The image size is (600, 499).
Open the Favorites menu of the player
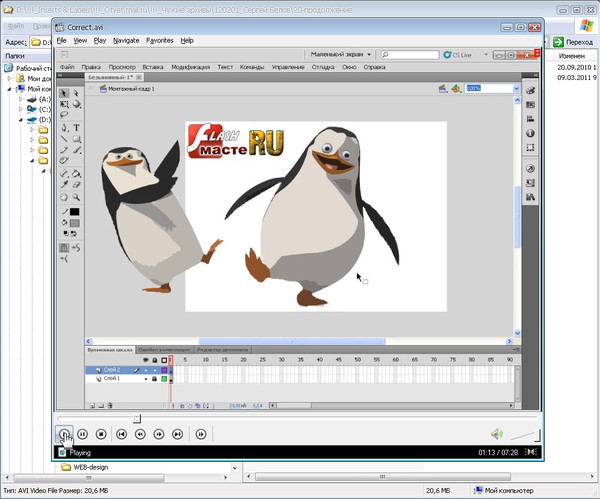[160, 40]
